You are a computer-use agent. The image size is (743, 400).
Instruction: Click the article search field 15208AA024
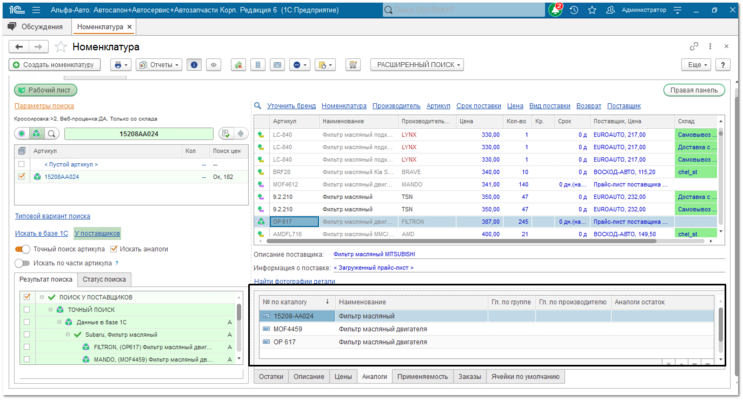(139, 134)
